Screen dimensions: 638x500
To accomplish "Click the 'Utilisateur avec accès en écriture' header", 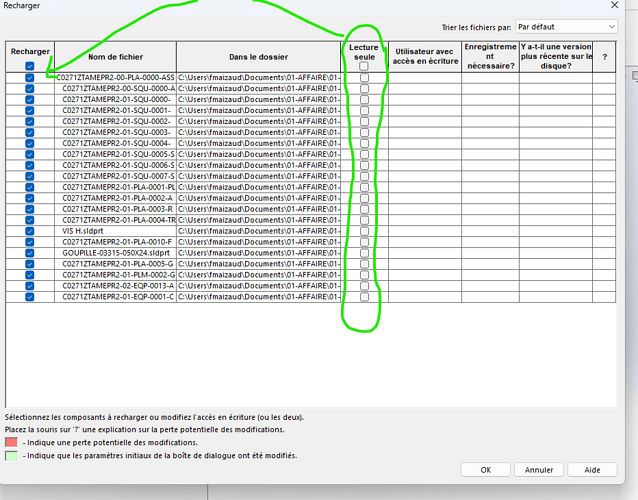I will [425, 57].
